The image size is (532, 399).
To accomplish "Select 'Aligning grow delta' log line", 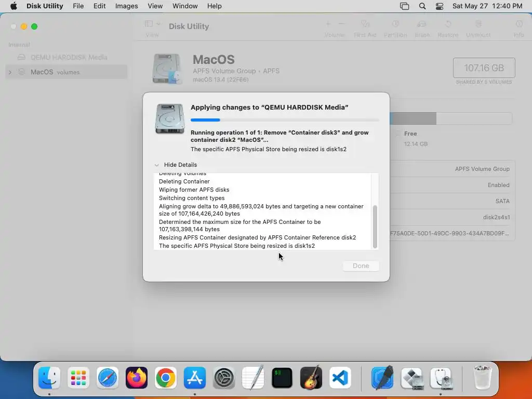I will pos(261,210).
